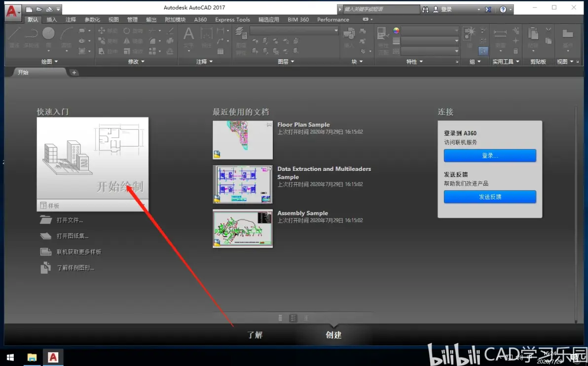This screenshot has width=588, height=366.
Task: Expand the 图层 panel flyout
Action: [286, 62]
